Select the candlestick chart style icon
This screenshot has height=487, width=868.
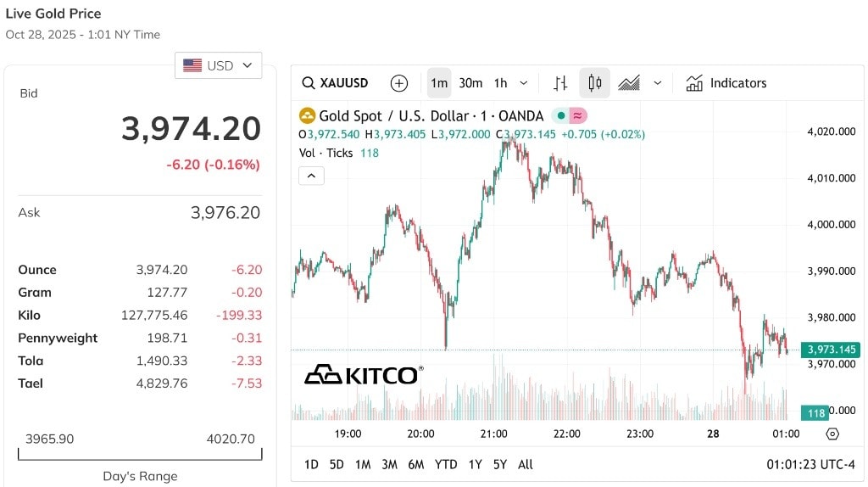pos(594,83)
